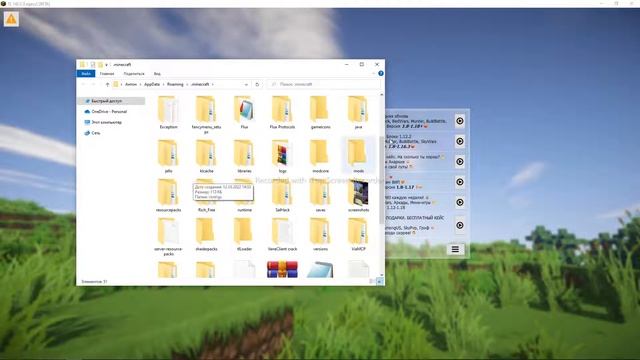
Task: Open the versions folder
Action: point(320,234)
